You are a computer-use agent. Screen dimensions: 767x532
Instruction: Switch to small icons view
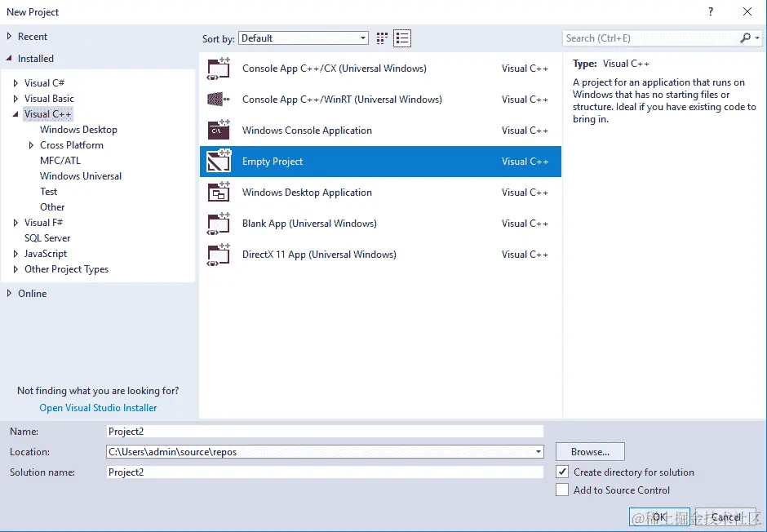click(382, 38)
